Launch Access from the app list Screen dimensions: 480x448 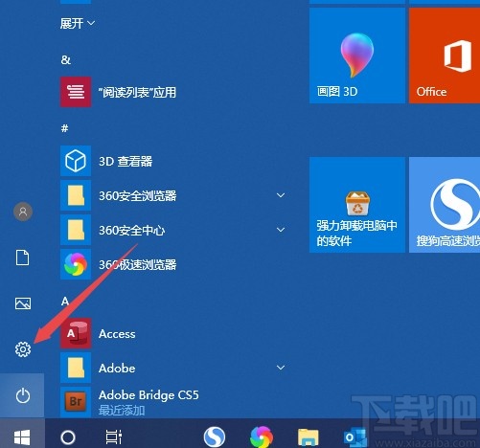click(117, 334)
